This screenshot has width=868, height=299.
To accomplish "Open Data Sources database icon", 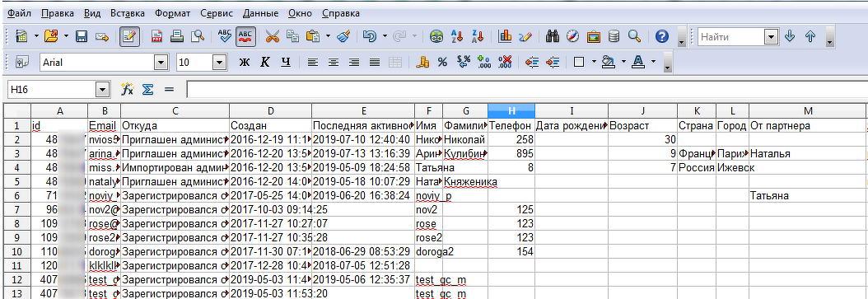I will tap(614, 36).
